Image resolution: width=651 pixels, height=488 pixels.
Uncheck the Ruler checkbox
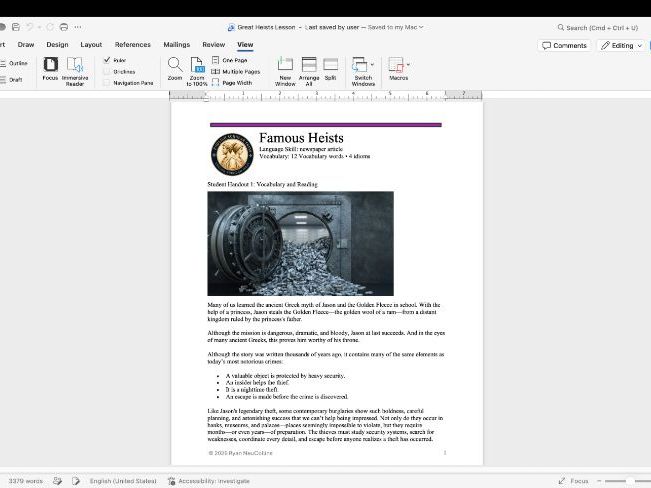(107, 60)
